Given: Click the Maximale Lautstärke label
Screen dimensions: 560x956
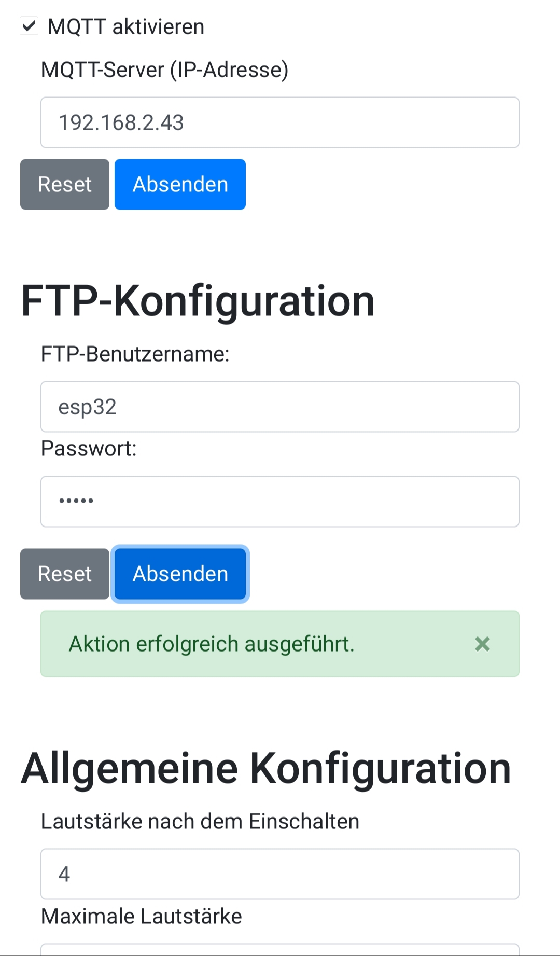Looking at the screenshot, I should click(142, 916).
